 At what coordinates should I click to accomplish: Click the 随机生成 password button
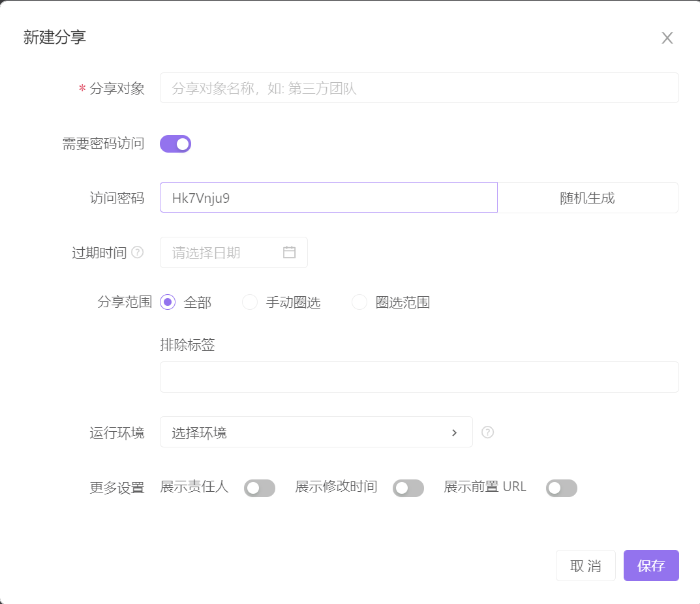click(587, 198)
